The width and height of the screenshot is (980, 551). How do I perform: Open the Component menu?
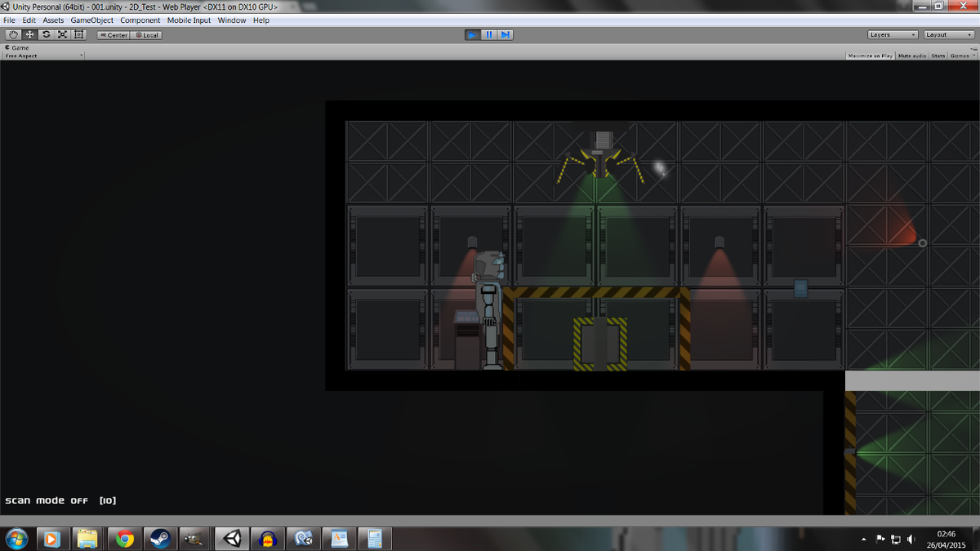(x=140, y=20)
